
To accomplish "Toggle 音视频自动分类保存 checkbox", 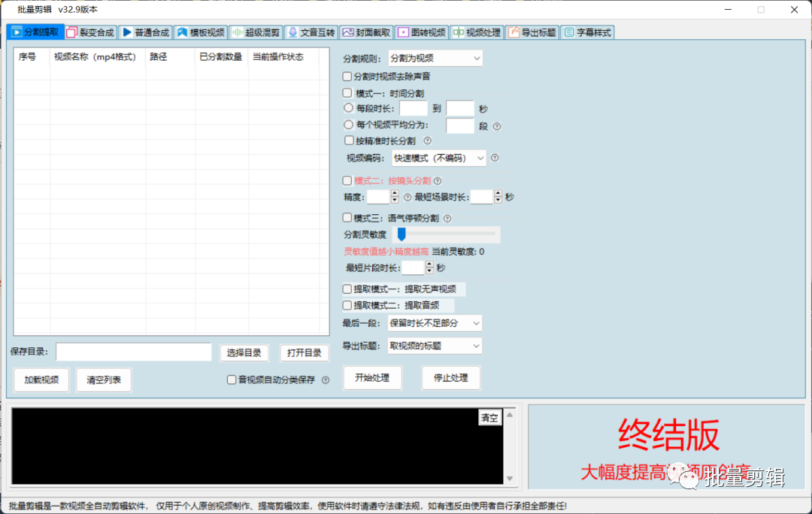I will tap(232, 380).
